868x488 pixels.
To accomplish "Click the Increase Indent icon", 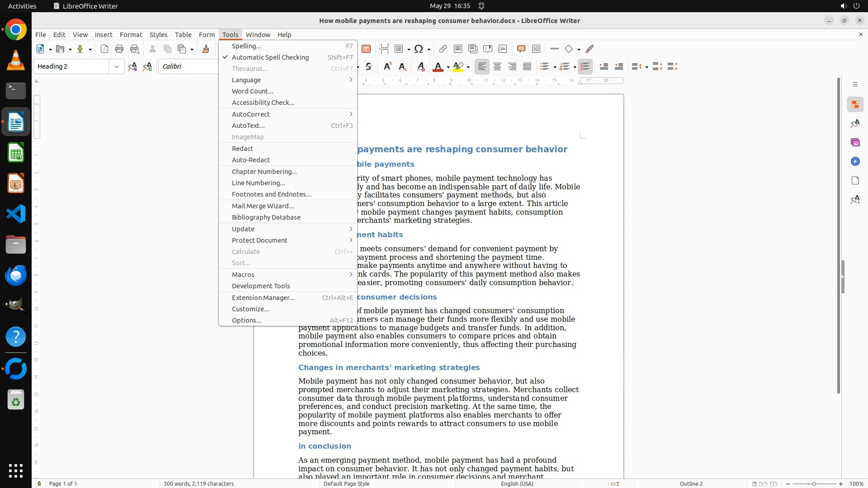I will (604, 66).
